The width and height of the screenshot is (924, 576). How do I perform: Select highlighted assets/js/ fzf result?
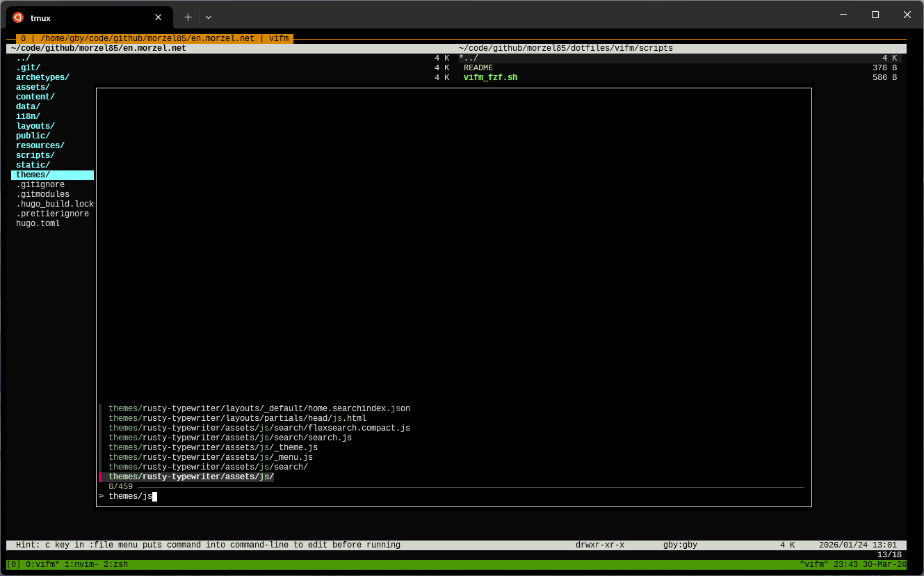[x=191, y=477]
